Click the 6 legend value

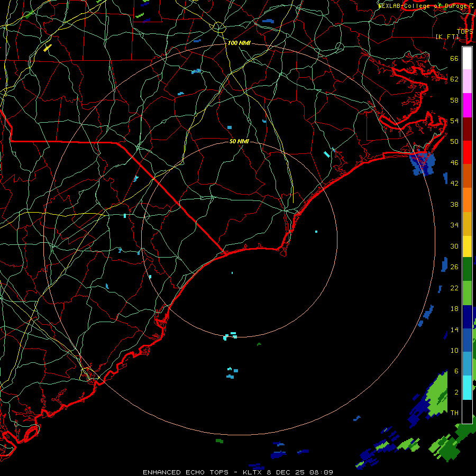click(456, 371)
